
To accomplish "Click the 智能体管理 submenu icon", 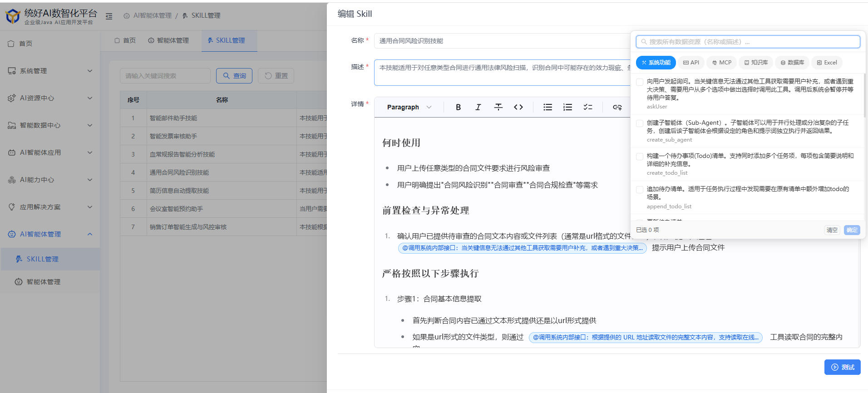I will [19, 282].
